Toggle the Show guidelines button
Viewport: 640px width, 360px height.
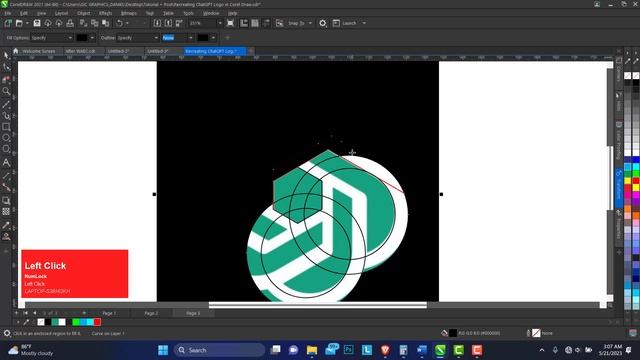click(x=266, y=23)
